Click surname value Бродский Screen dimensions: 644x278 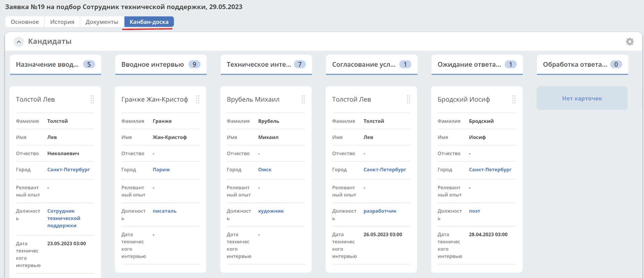pos(481,121)
